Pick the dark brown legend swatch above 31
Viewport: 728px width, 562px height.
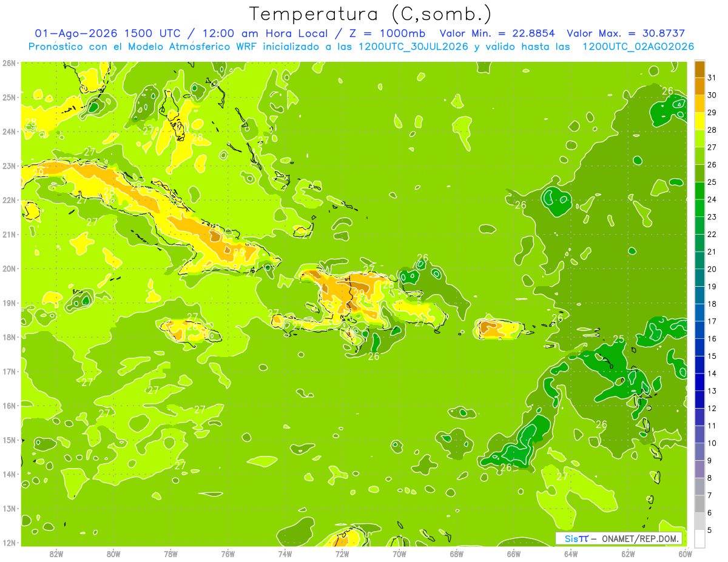click(x=699, y=69)
